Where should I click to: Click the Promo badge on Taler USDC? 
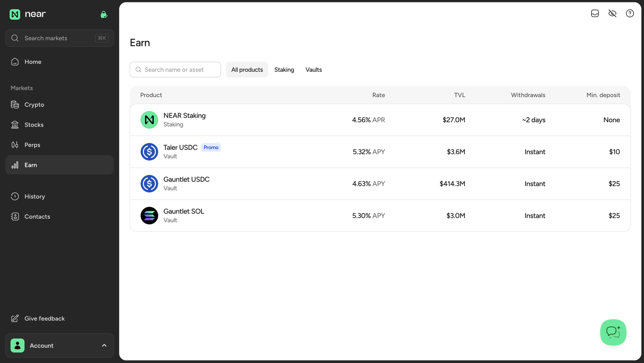211,148
